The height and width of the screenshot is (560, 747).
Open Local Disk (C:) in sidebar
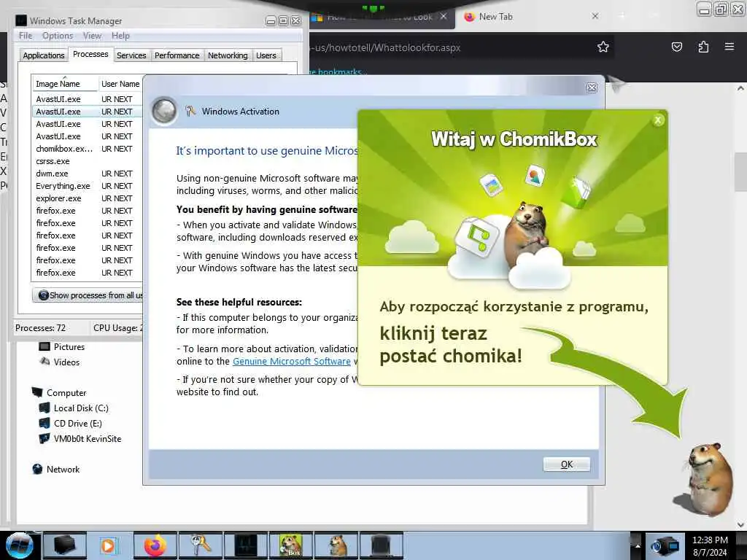tap(74, 408)
